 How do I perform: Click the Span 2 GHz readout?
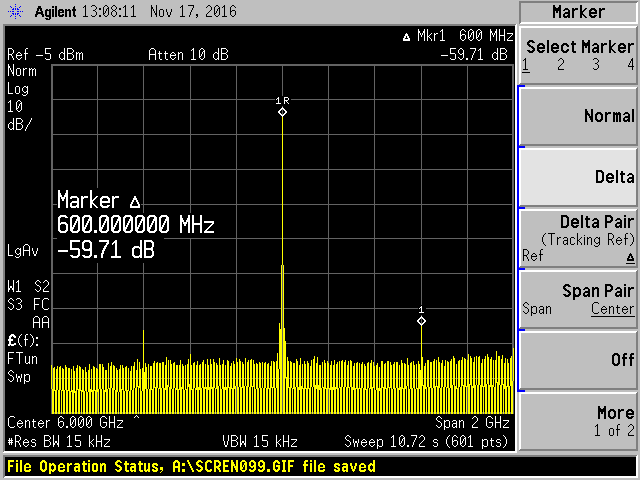click(x=472, y=422)
